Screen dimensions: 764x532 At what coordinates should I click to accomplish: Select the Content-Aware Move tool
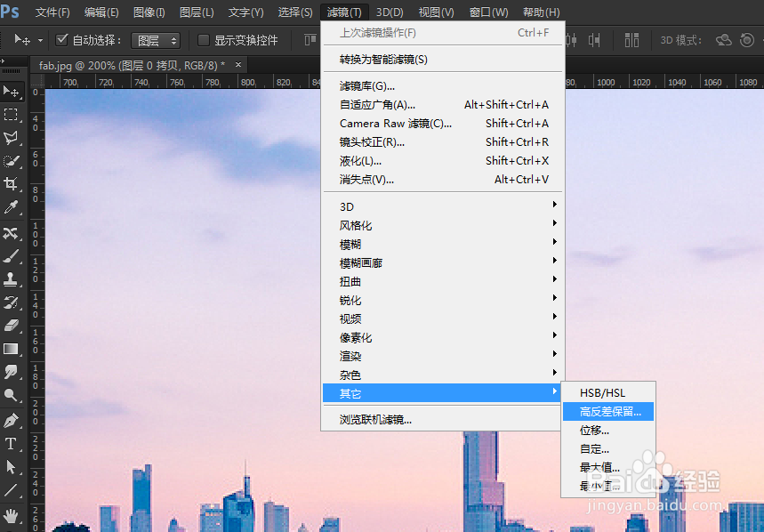point(11,233)
